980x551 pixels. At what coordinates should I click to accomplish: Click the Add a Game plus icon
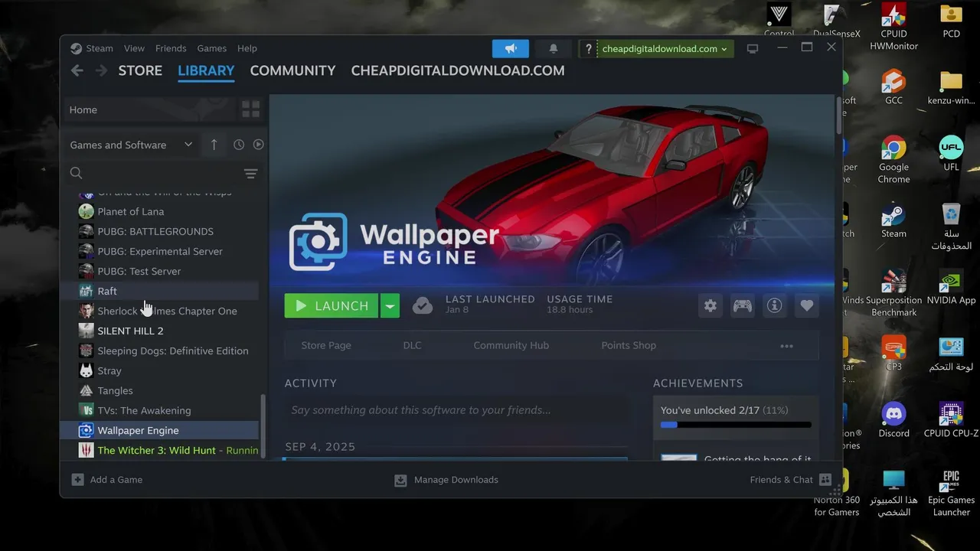pos(77,480)
